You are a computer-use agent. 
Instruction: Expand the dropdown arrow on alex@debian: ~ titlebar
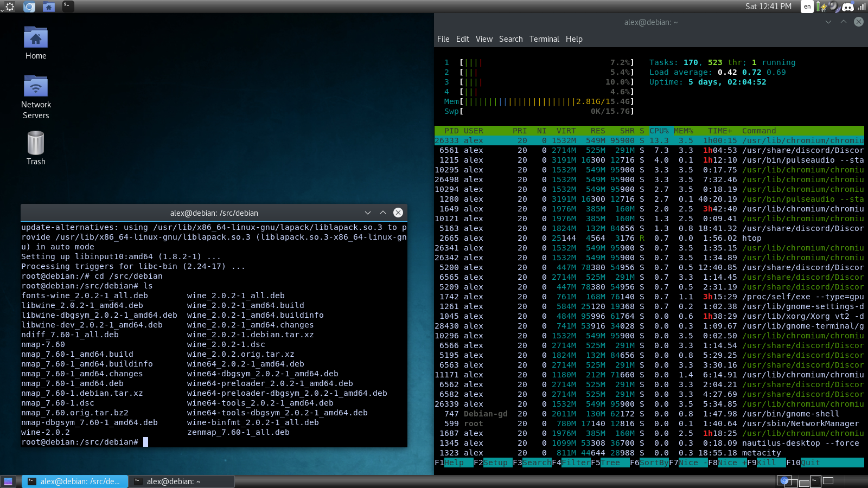[x=828, y=22]
